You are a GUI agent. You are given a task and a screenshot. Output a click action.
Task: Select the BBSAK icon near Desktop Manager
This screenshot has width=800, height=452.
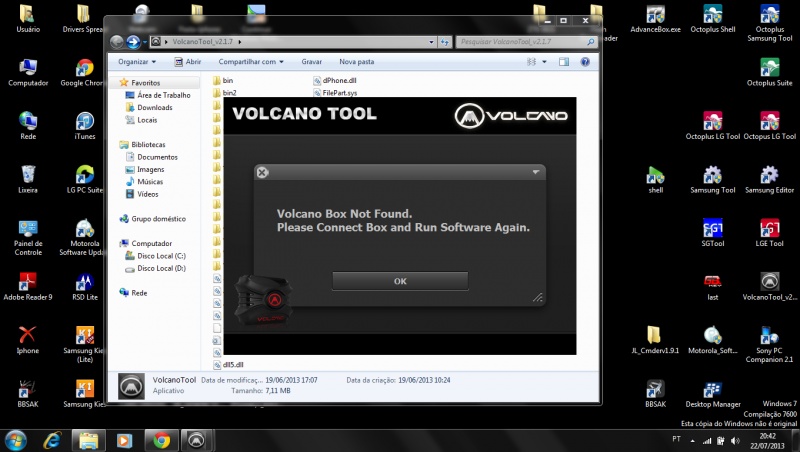(x=656, y=394)
